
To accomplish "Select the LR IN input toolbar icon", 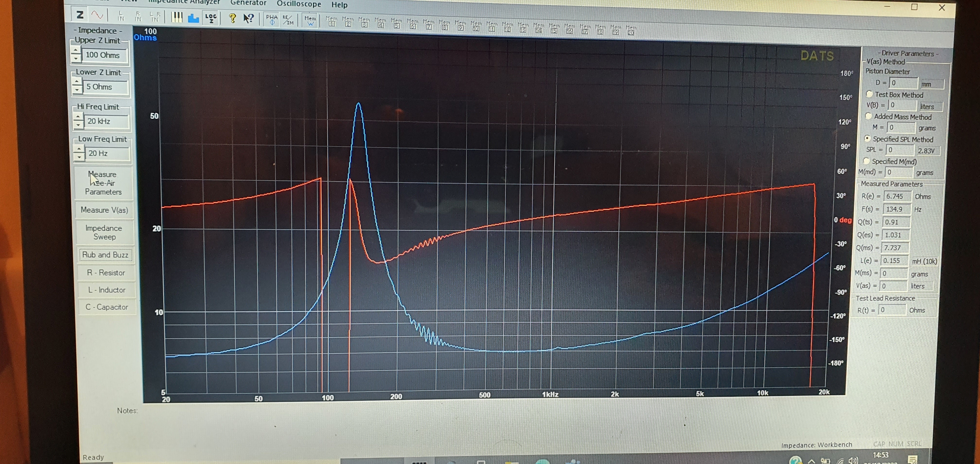I will click(155, 17).
